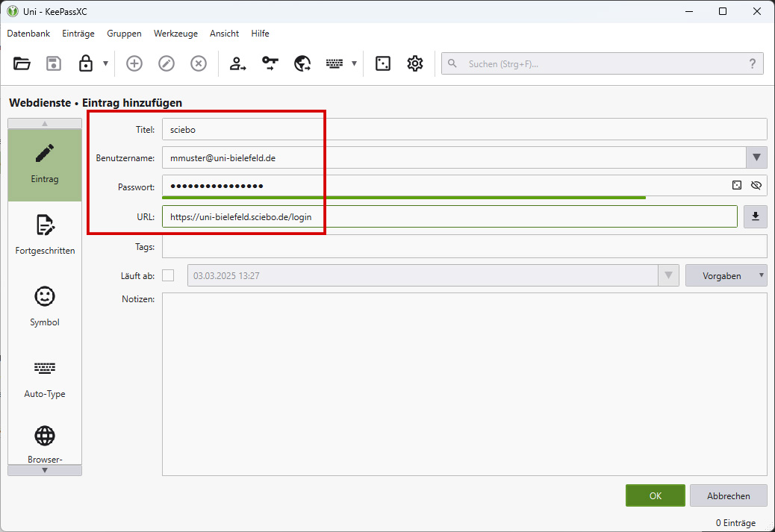Click the copy password key icon
The height and width of the screenshot is (532, 775).
[270, 63]
